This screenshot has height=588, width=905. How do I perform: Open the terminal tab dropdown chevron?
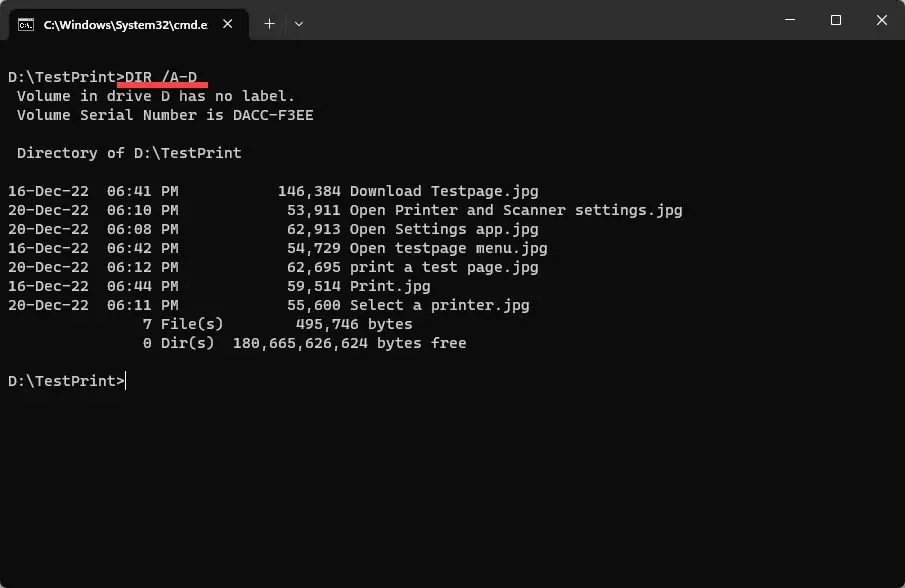298,23
